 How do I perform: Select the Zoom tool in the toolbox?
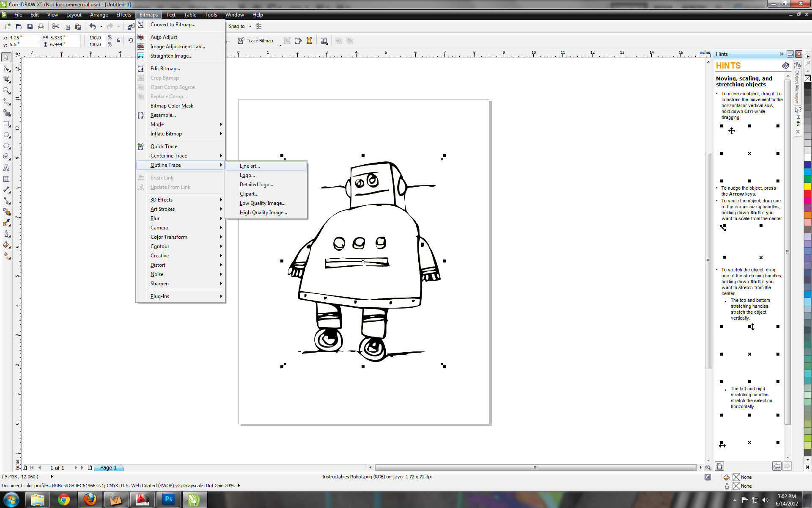click(x=6, y=90)
